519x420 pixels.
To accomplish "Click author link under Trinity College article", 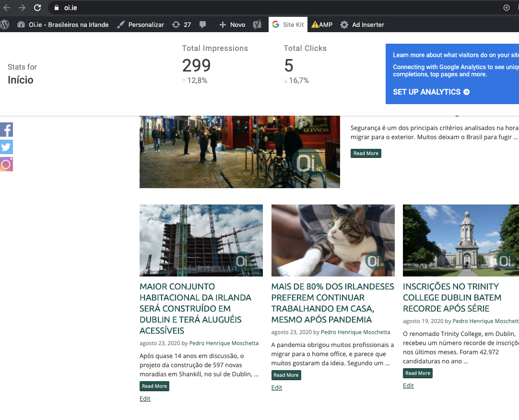I will coord(485,321).
